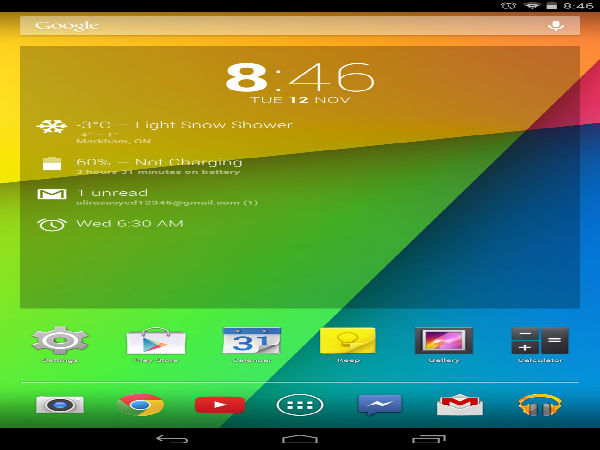Tap the Google search bar
600x450 pixels.
tap(280, 25)
